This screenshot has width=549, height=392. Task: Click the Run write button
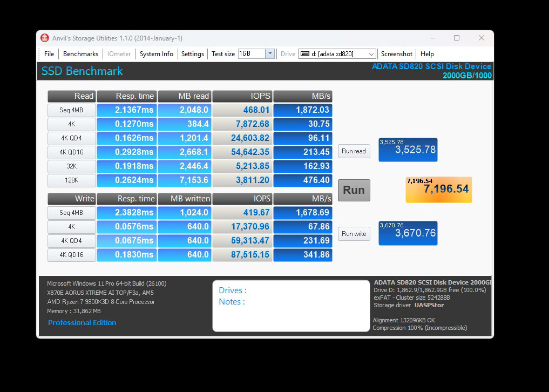coord(354,234)
